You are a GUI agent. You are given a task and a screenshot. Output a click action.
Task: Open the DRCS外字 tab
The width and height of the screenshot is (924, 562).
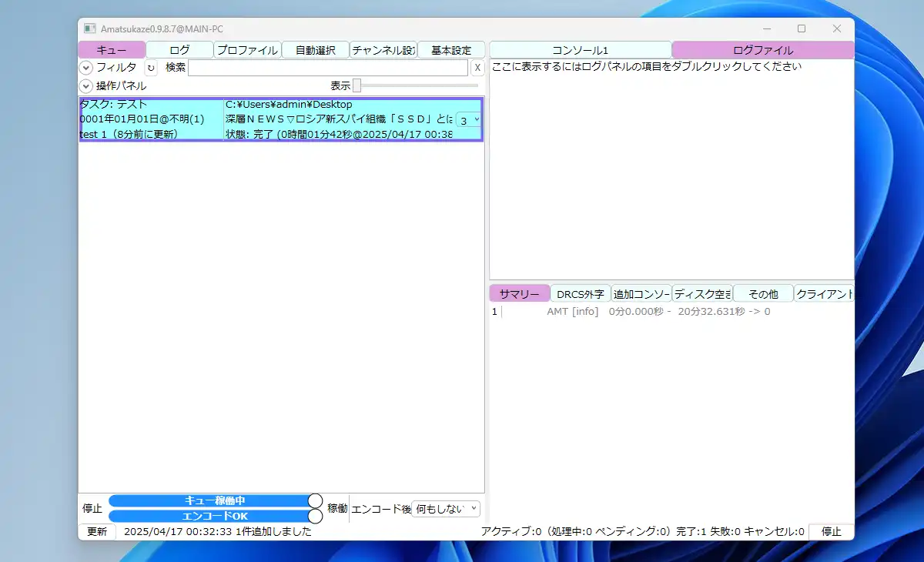[x=581, y=293]
